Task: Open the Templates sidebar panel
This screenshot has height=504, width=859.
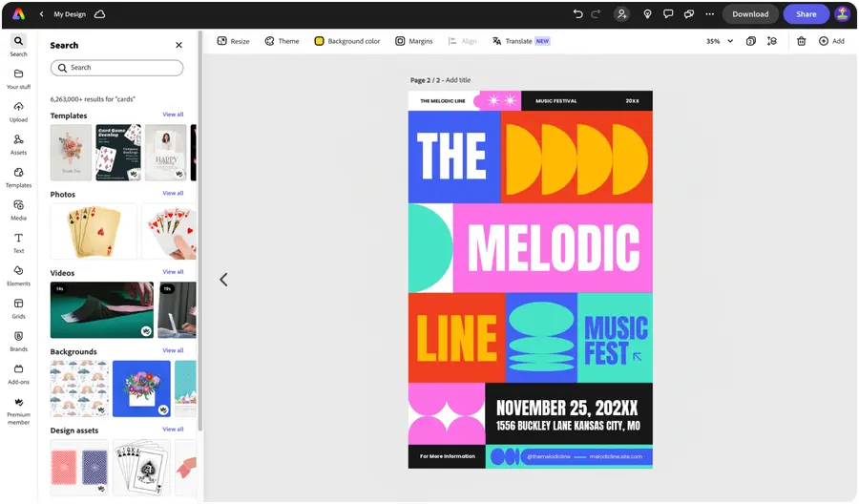Action: tap(18, 178)
